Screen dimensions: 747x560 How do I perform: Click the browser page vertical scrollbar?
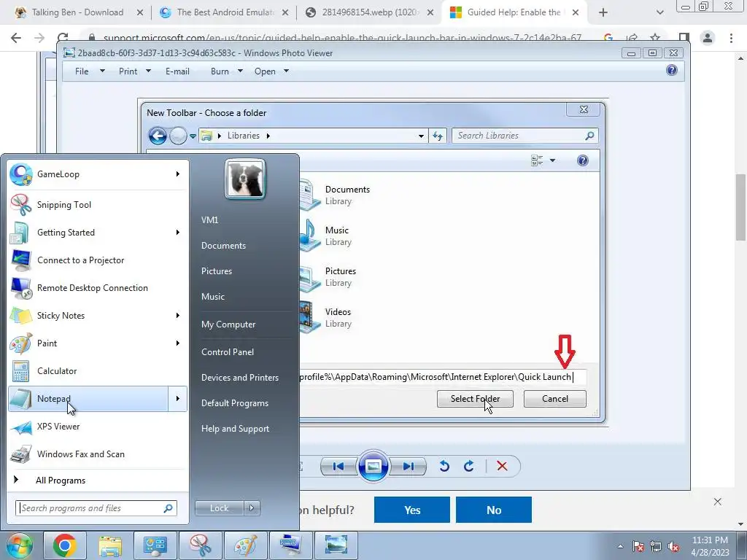740,208
